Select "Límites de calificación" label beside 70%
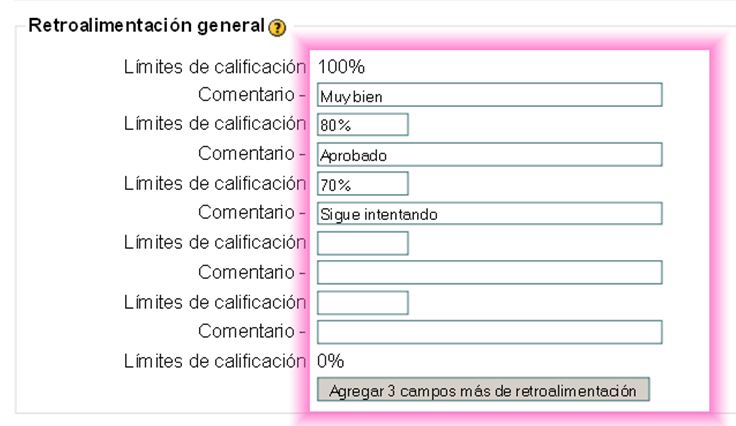This screenshot has height=426, width=736. point(213,183)
